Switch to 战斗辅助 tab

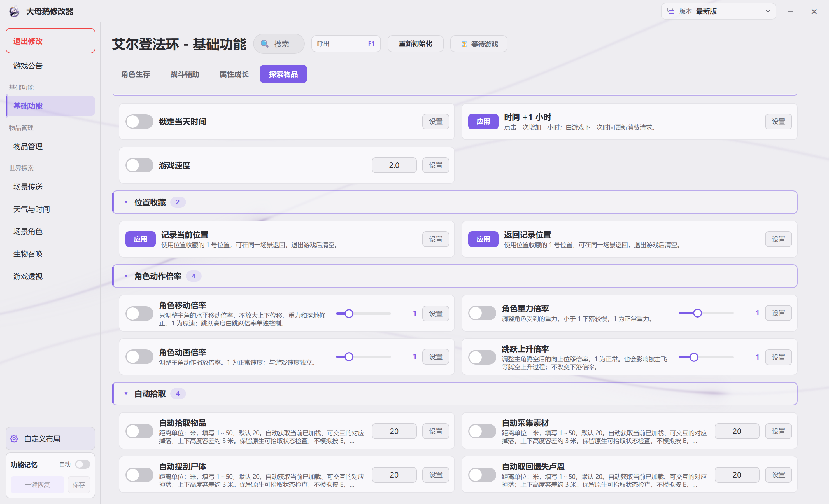click(x=185, y=74)
